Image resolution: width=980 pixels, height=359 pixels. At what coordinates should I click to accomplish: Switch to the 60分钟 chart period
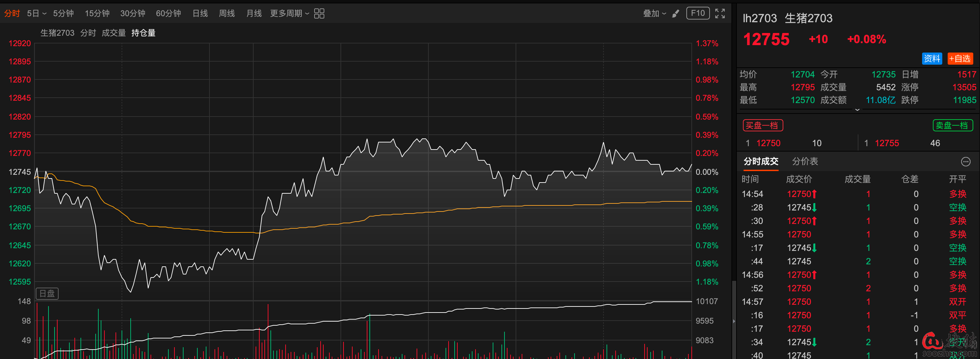[168, 14]
